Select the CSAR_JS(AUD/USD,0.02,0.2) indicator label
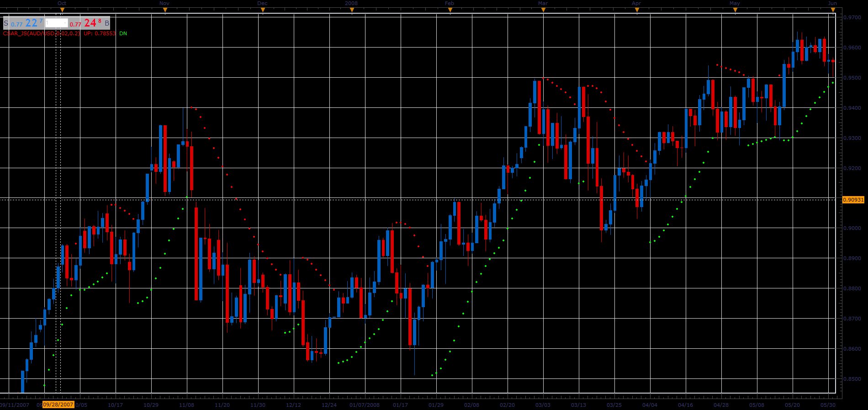The width and height of the screenshot is (868, 410). coord(42,34)
